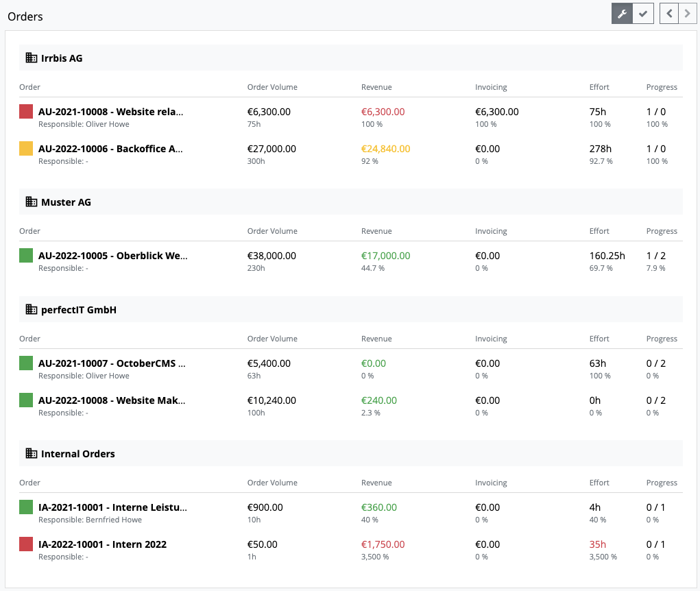
Task: Click effort value 278h
Action: pyautogui.click(x=601, y=149)
